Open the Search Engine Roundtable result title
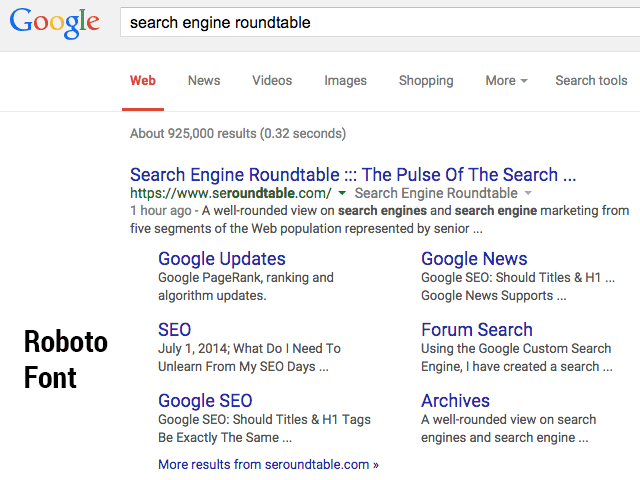Screen dimensions: 640x480 coord(353,174)
